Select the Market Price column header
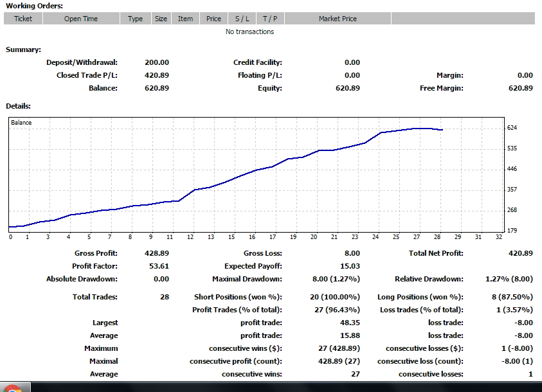542x392 pixels. 338,19
